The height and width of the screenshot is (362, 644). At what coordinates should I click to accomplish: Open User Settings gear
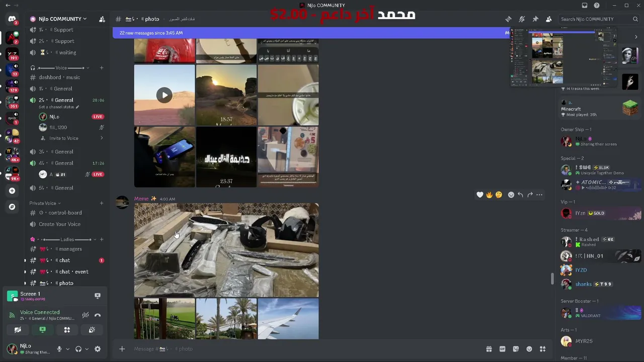click(98, 349)
